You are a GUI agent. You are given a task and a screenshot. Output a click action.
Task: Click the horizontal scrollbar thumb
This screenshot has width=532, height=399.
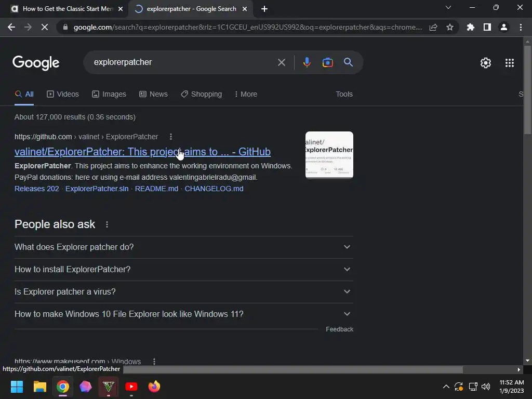coord(293,369)
